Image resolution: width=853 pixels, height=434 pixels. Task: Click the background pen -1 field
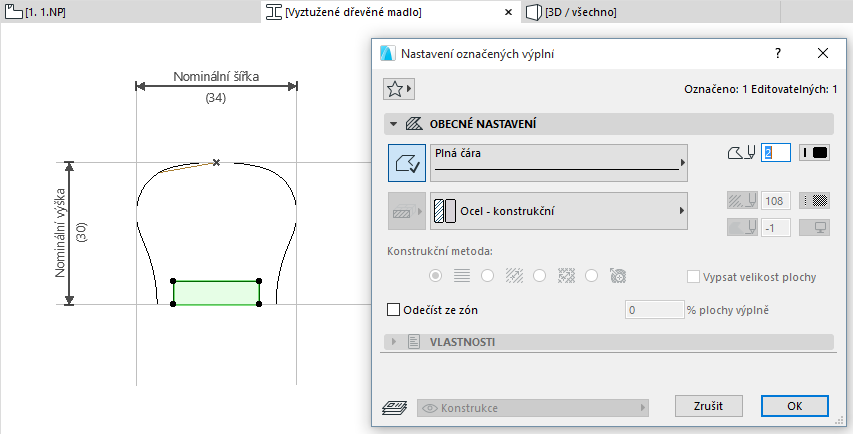click(x=775, y=228)
